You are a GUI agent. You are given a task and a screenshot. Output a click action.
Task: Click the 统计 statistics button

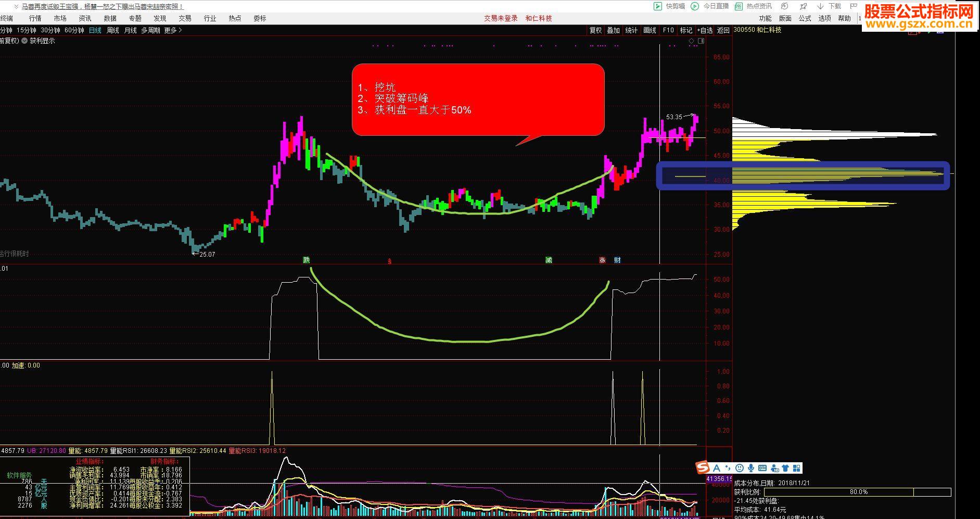631,30
